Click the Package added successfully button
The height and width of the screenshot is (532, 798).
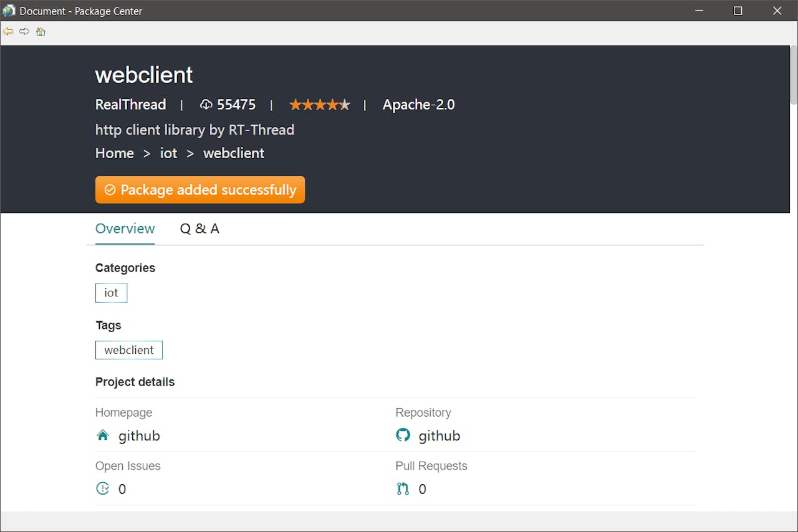(200, 189)
